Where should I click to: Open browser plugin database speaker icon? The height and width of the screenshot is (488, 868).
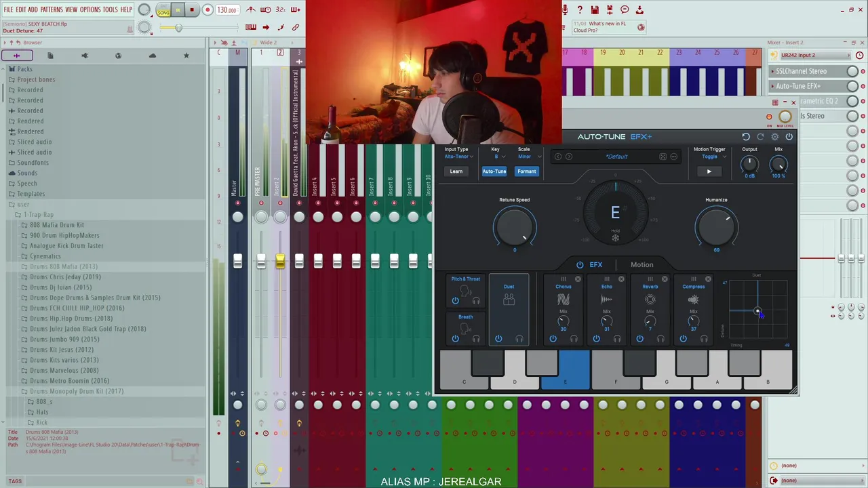click(x=84, y=56)
